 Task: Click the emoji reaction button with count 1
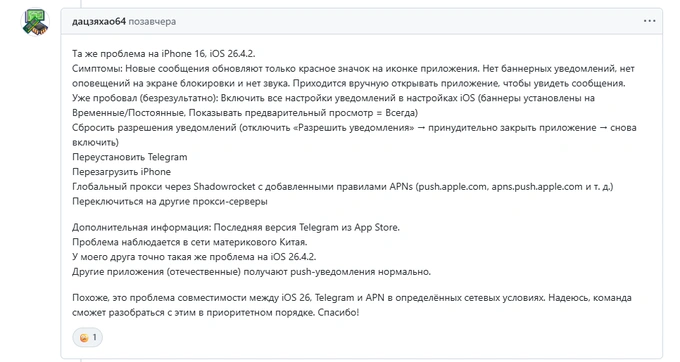click(x=88, y=337)
